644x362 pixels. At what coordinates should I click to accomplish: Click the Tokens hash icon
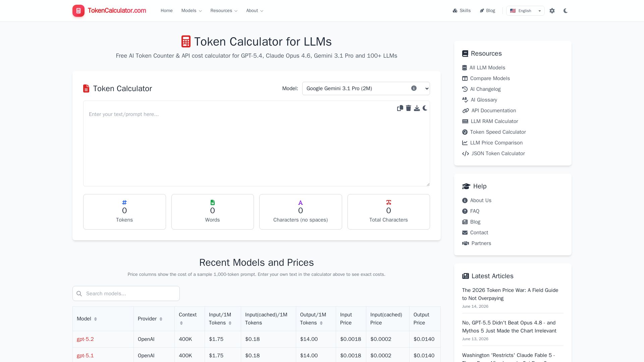124,202
